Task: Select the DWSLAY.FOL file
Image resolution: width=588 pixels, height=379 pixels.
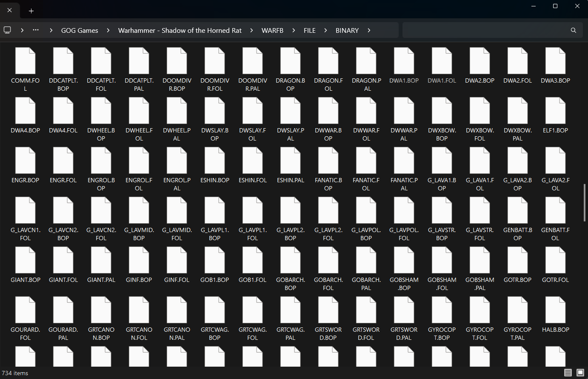Action: 253,119
